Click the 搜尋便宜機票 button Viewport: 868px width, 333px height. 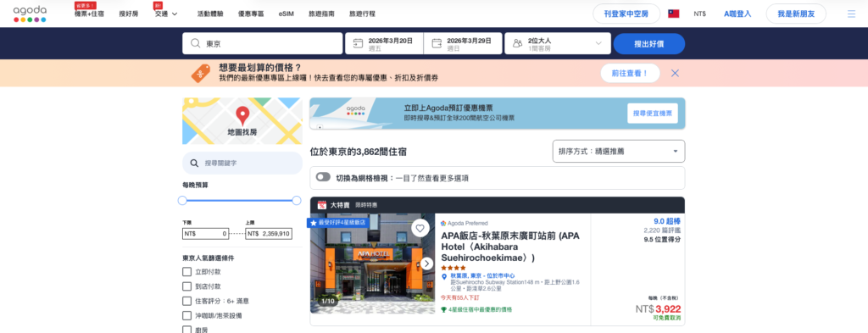tap(654, 113)
